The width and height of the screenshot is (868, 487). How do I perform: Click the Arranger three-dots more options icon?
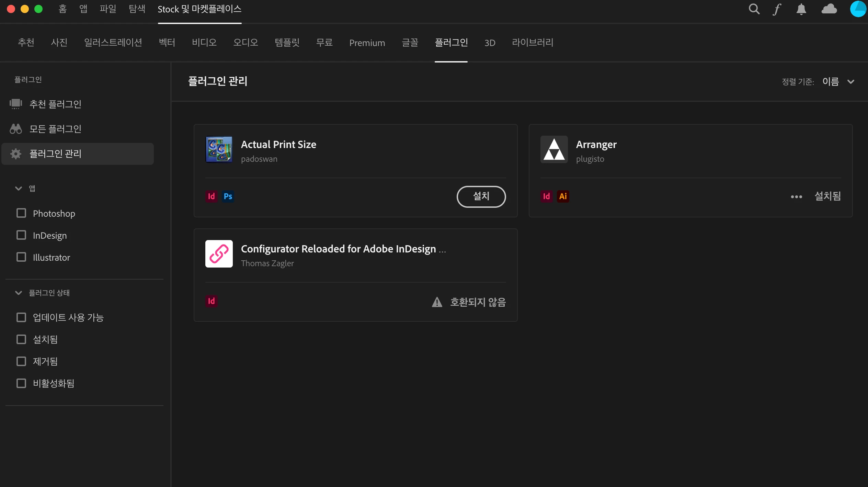point(796,197)
